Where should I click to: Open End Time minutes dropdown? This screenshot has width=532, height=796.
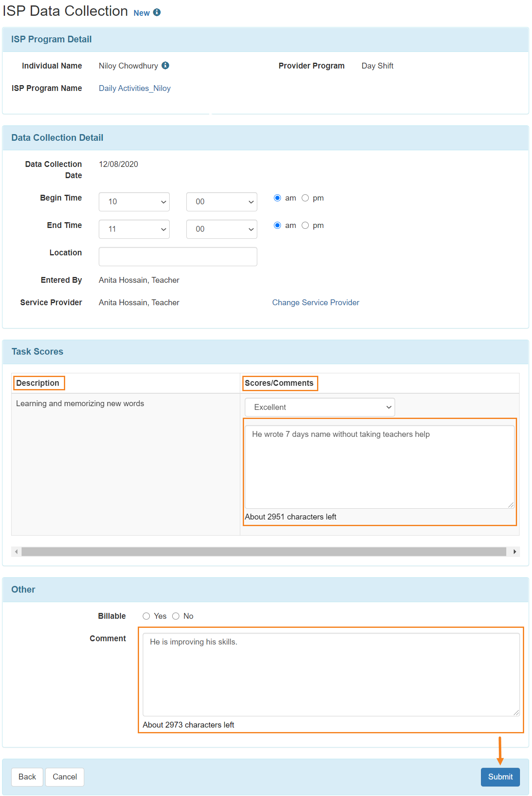click(x=222, y=229)
